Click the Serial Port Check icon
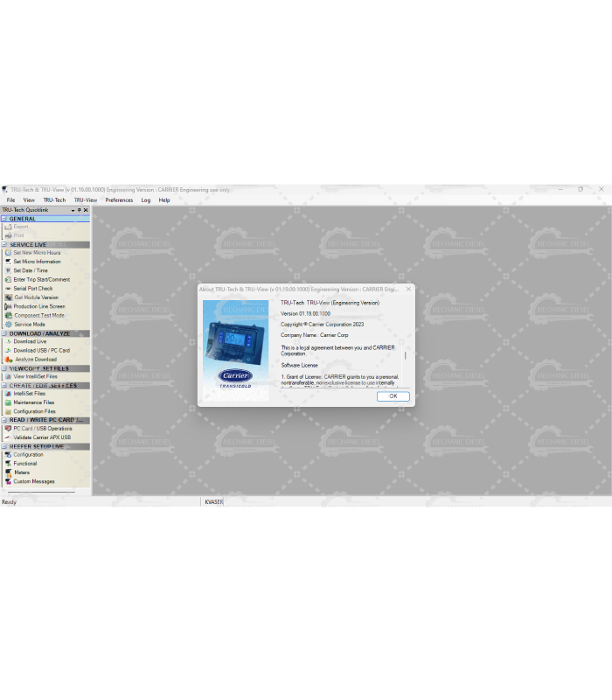The image size is (612, 700). 8,289
